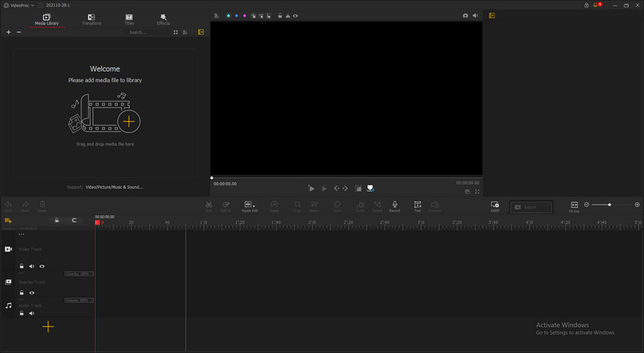Click the timeline zoom slider
The height and width of the screenshot is (353, 644).
click(x=609, y=205)
